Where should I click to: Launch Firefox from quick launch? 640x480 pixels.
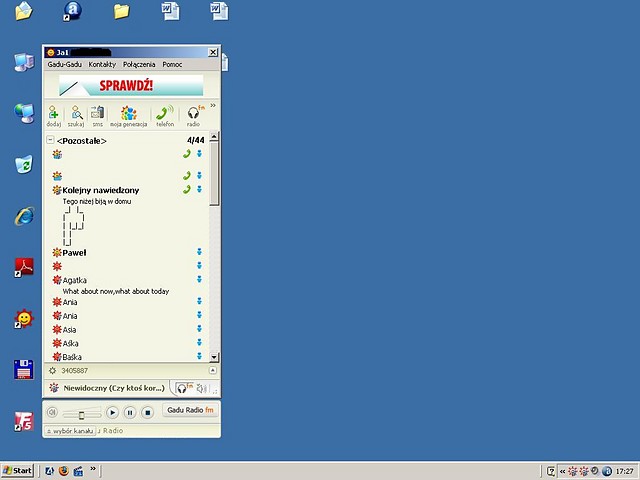tap(63, 471)
